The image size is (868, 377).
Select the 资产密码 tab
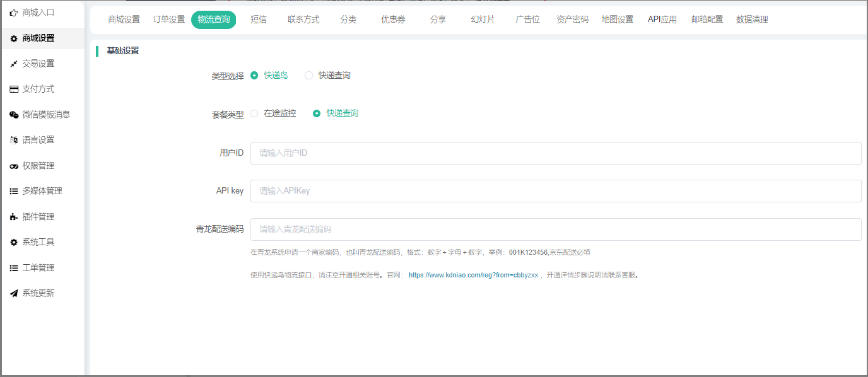572,20
